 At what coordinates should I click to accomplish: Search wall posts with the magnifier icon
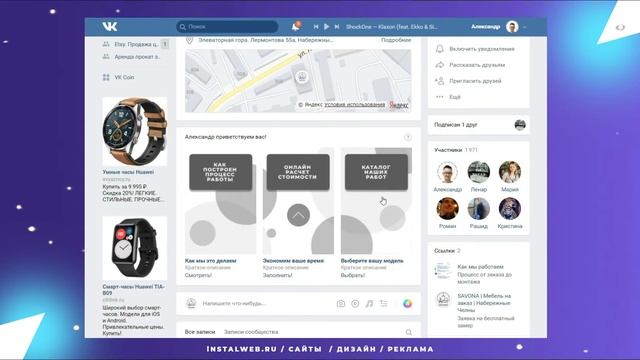pyautogui.click(x=409, y=332)
